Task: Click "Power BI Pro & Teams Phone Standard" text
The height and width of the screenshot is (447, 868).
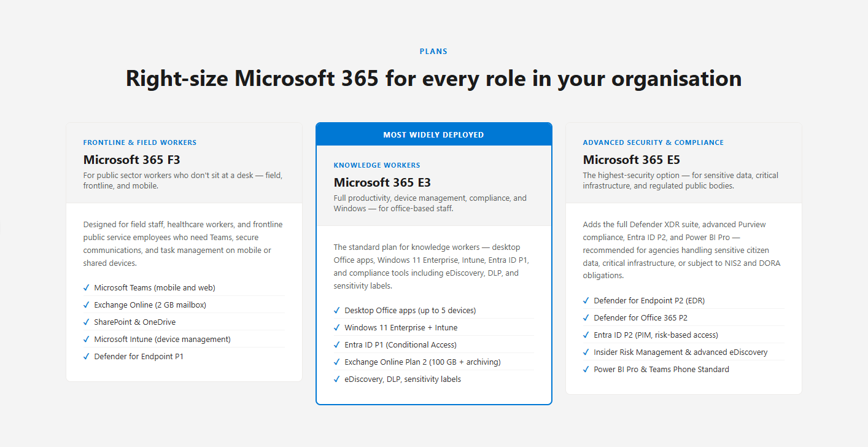Action: coord(661,369)
